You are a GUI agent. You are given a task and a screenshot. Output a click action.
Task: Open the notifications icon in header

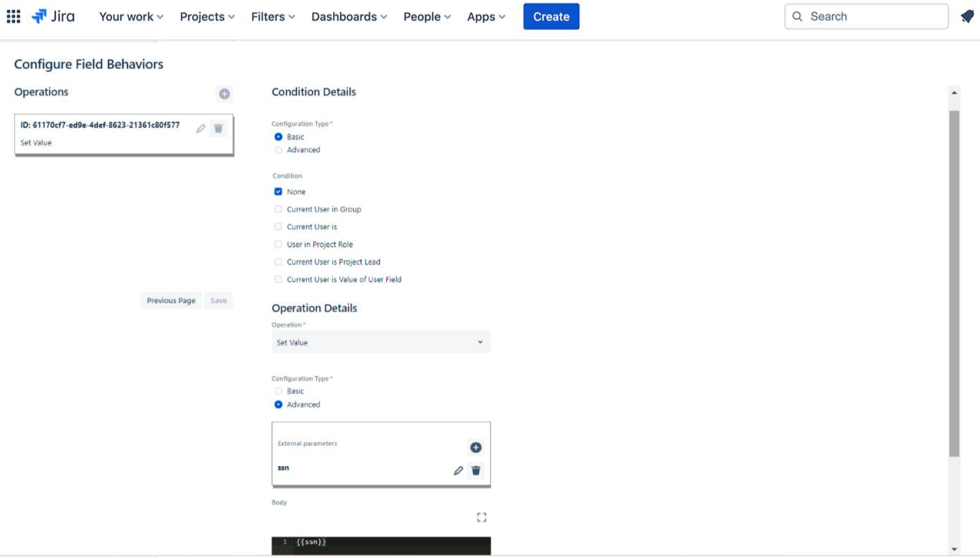pyautogui.click(x=967, y=16)
